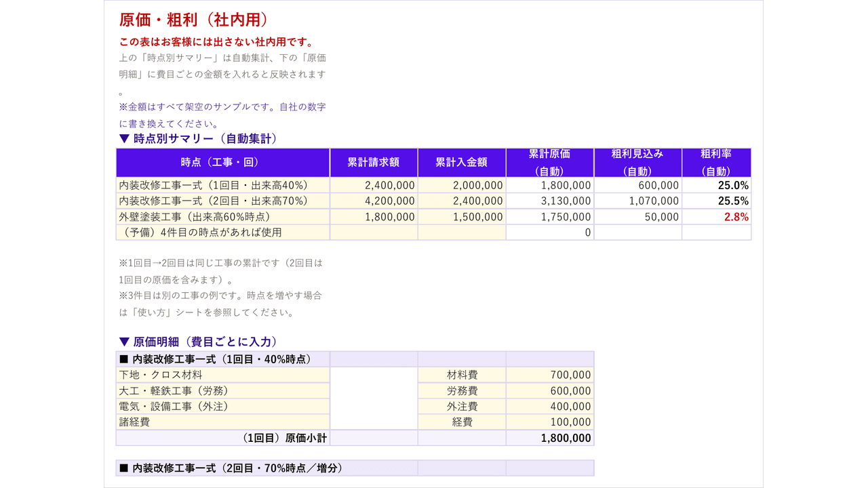868x488 pixels.
Task: Click the 3,130,000 cumulative cost value
Action: point(550,201)
